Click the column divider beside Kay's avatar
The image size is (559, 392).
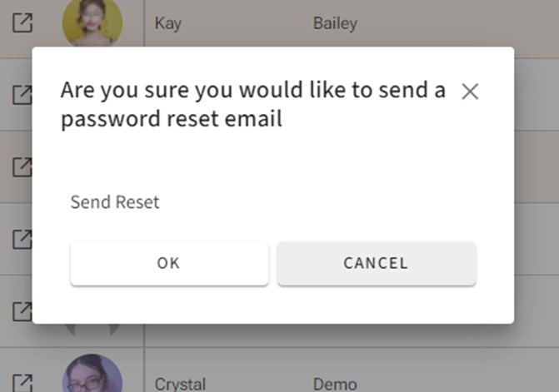(144, 23)
